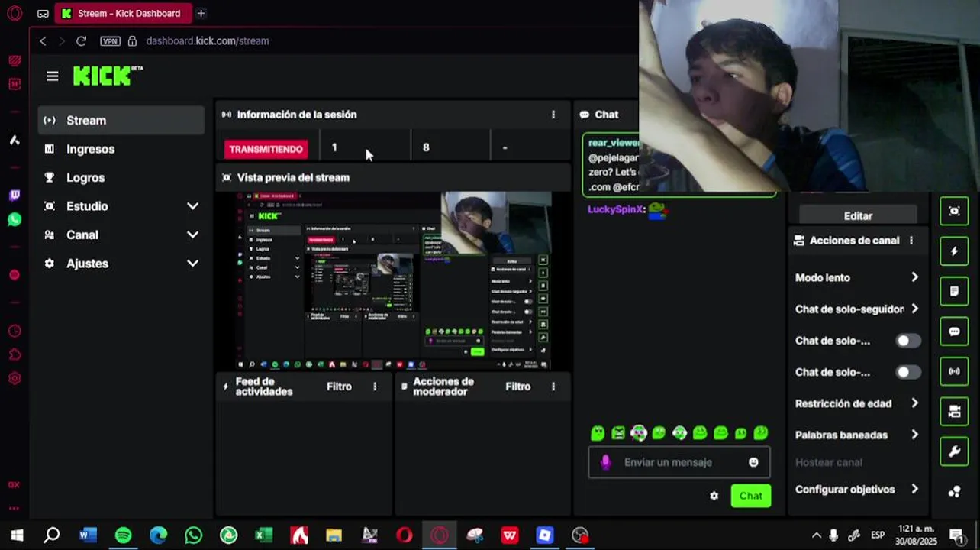The image size is (980, 550).
Task: Open Configurar objetivos options arrow
Action: click(914, 489)
